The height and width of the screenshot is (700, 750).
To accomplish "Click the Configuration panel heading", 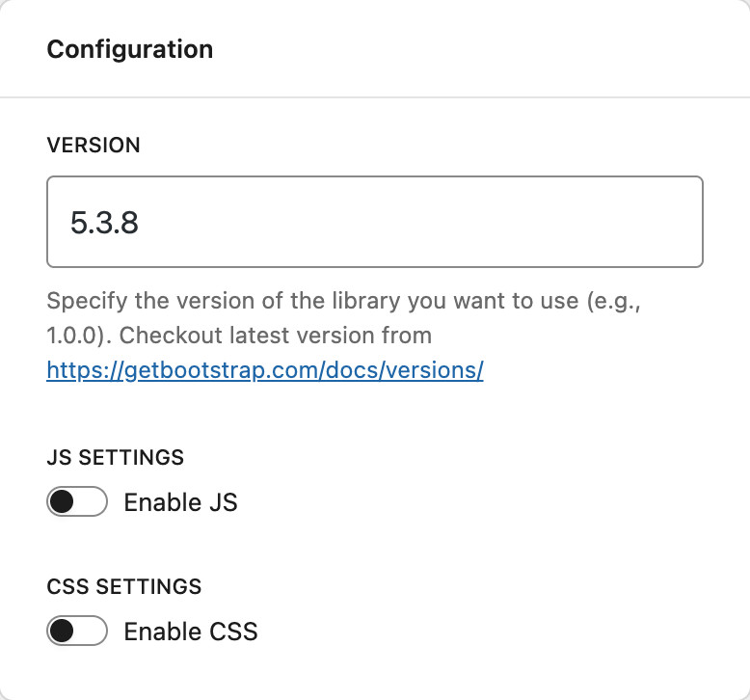I will (x=130, y=49).
